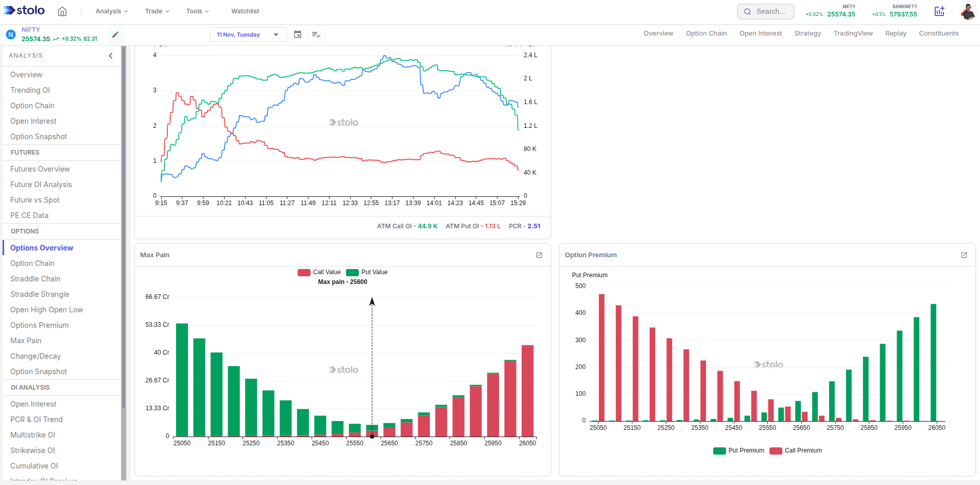This screenshot has height=485, width=980.
Task: Click the create chart icon in top bar
Action: pyautogui.click(x=939, y=11)
